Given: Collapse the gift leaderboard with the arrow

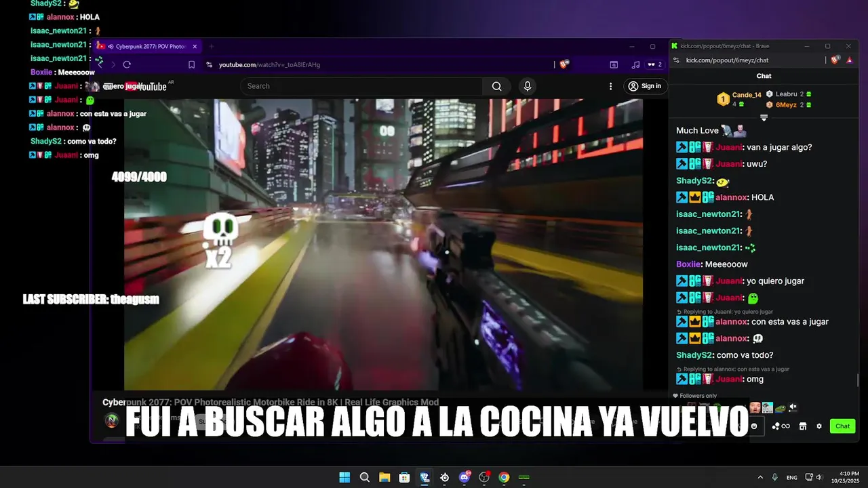Looking at the screenshot, I should 764,118.
